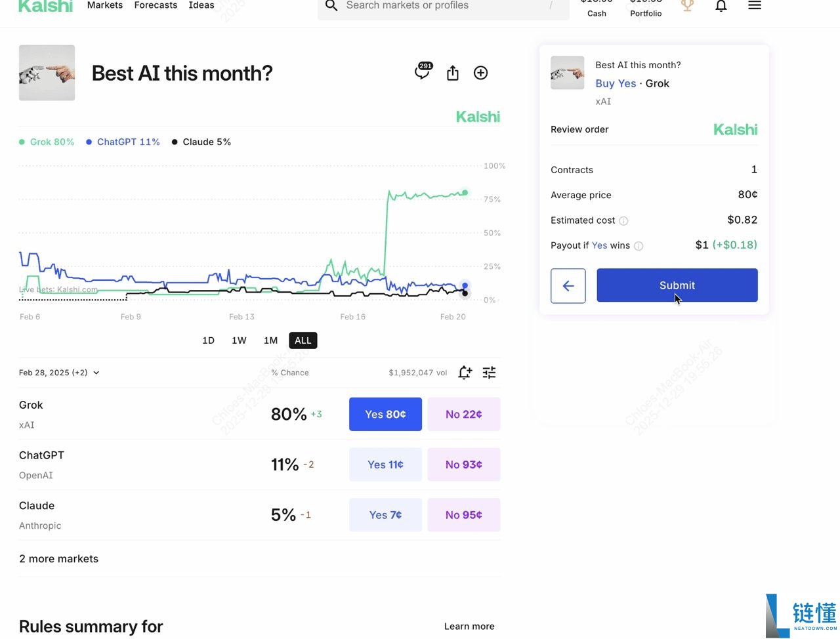The height and width of the screenshot is (639, 840).
Task: Click the Contracts value 1
Action: click(754, 169)
